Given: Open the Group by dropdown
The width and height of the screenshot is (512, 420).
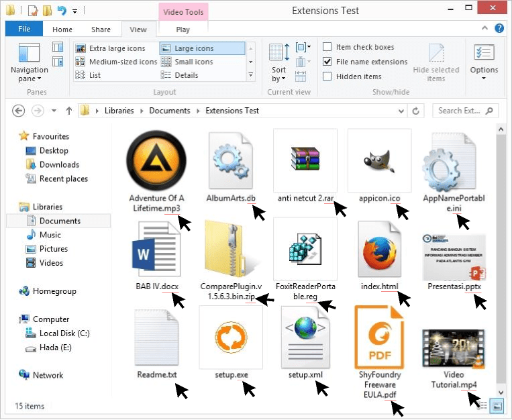Looking at the screenshot, I should (303, 47).
